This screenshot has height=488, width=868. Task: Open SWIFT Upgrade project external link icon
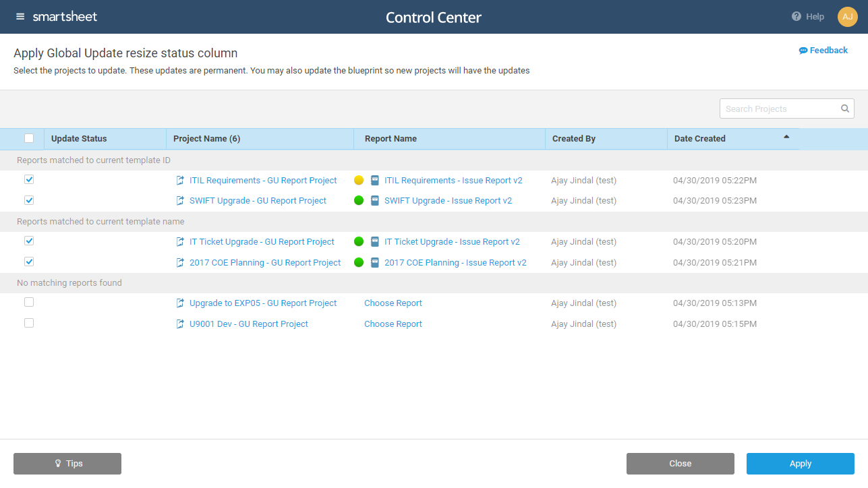tap(180, 200)
